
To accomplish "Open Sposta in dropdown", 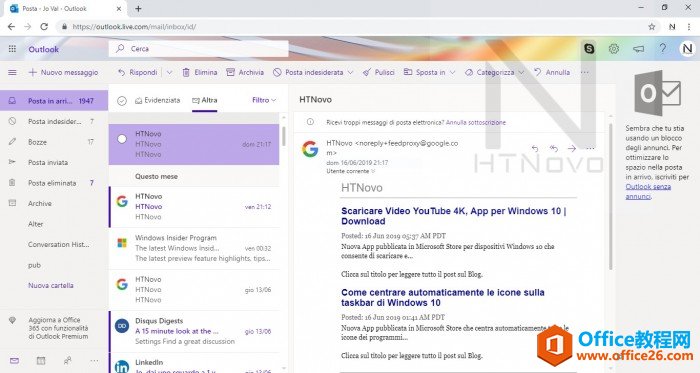I will point(429,72).
